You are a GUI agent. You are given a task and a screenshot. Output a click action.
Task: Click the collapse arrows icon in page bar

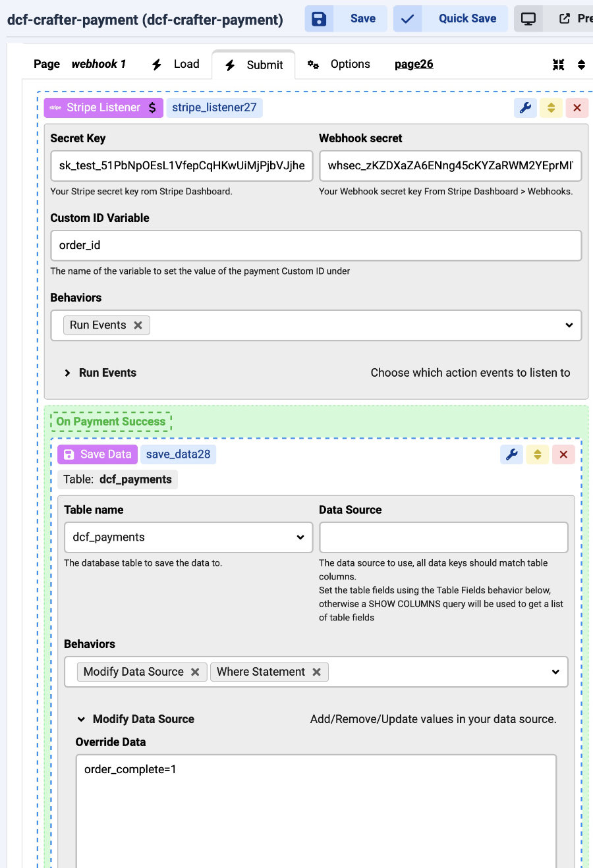[558, 65]
